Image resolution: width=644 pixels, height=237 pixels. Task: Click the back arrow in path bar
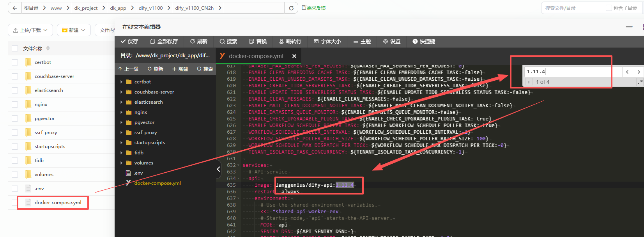coord(14,8)
